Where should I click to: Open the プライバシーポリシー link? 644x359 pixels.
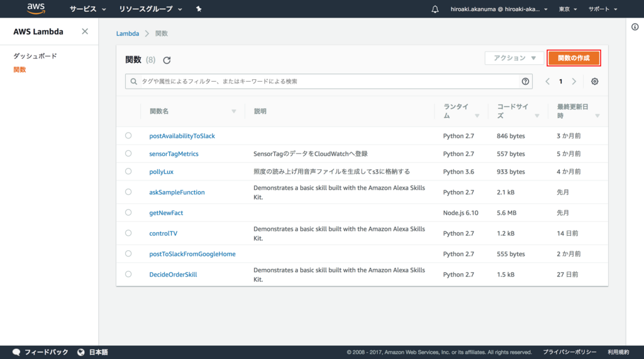point(569,352)
